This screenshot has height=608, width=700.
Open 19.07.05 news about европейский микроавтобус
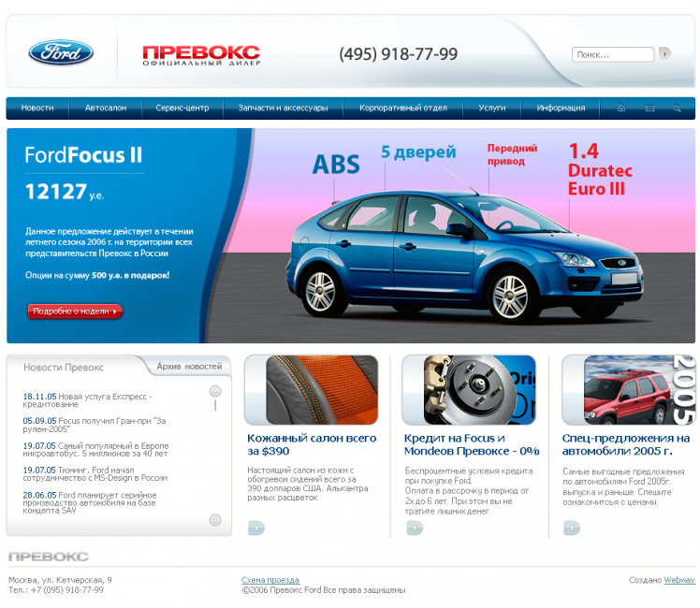96,450
